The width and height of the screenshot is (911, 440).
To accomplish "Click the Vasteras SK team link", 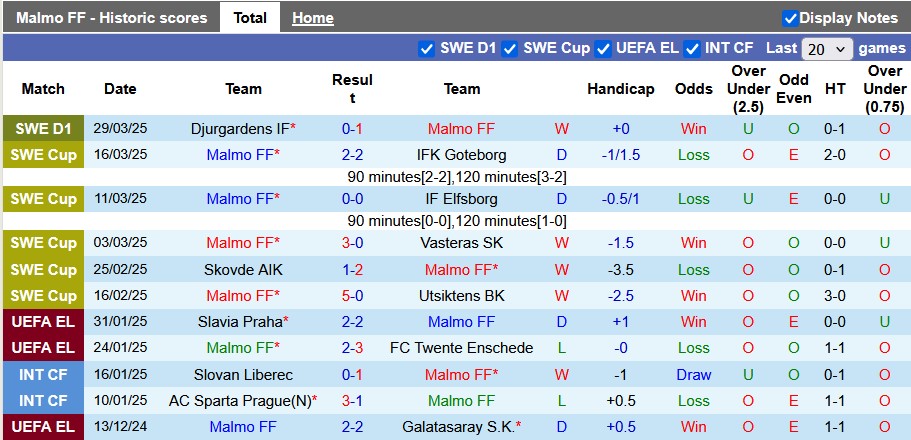I will [x=462, y=243].
